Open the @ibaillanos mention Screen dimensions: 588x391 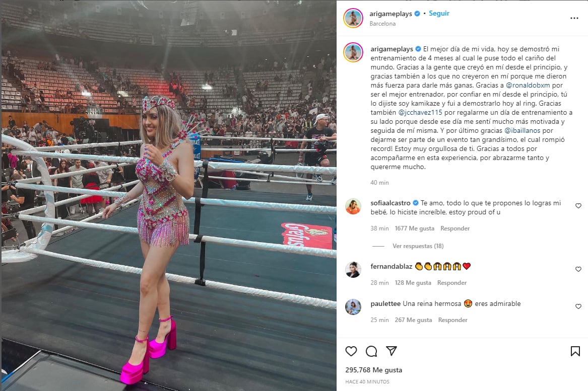(522, 130)
